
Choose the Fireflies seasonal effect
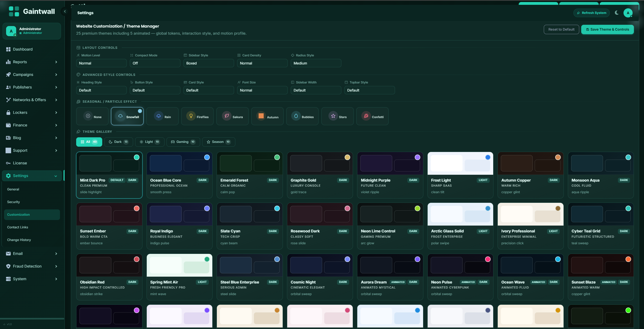[x=197, y=116]
